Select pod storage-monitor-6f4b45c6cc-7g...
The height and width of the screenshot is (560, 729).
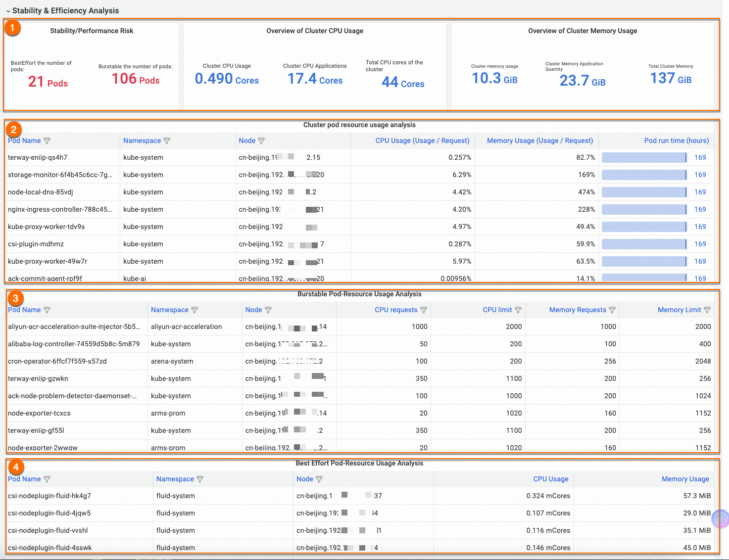coord(60,175)
